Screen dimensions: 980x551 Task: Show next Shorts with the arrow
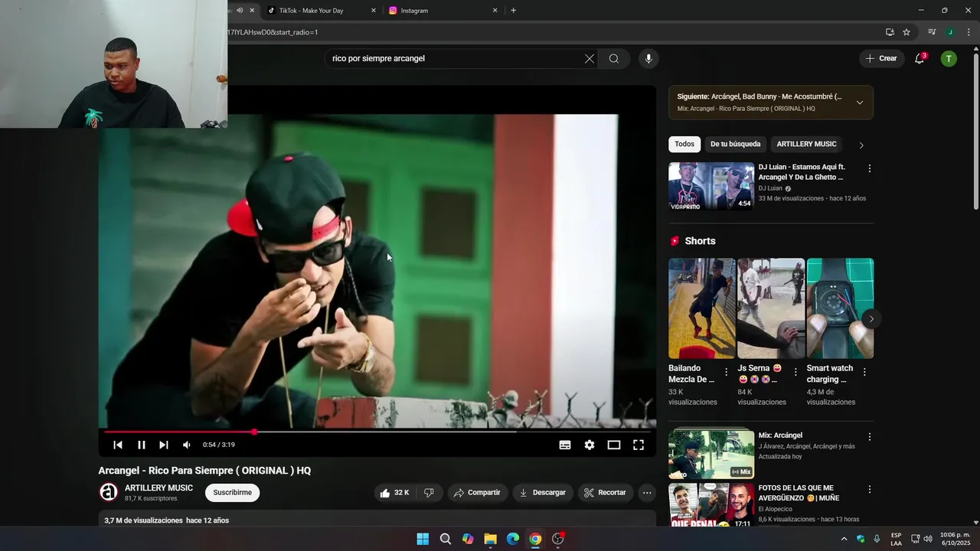[871, 319]
